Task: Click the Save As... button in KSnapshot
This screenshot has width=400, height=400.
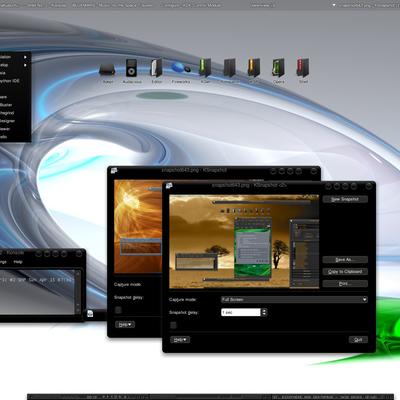Action: 345,260
